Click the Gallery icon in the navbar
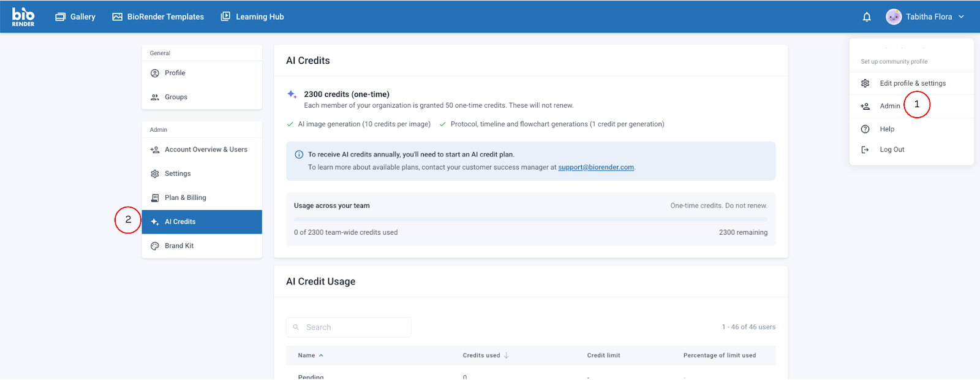This screenshot has height=380, width=980. pos(60,17)
